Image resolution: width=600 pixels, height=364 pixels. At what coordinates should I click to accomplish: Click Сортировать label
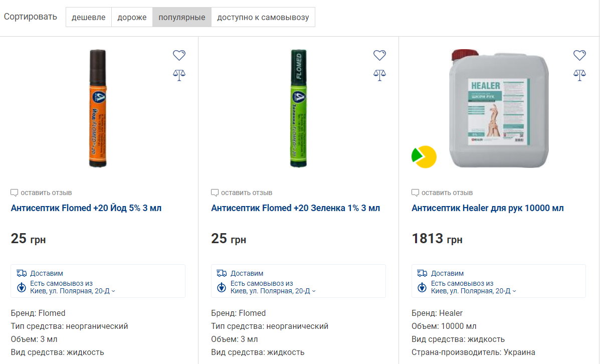pos(30,17)
